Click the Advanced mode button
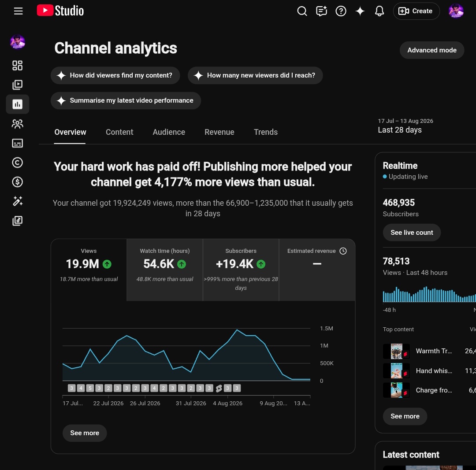This screenshot has width=476, height=470. coord(431,50)
